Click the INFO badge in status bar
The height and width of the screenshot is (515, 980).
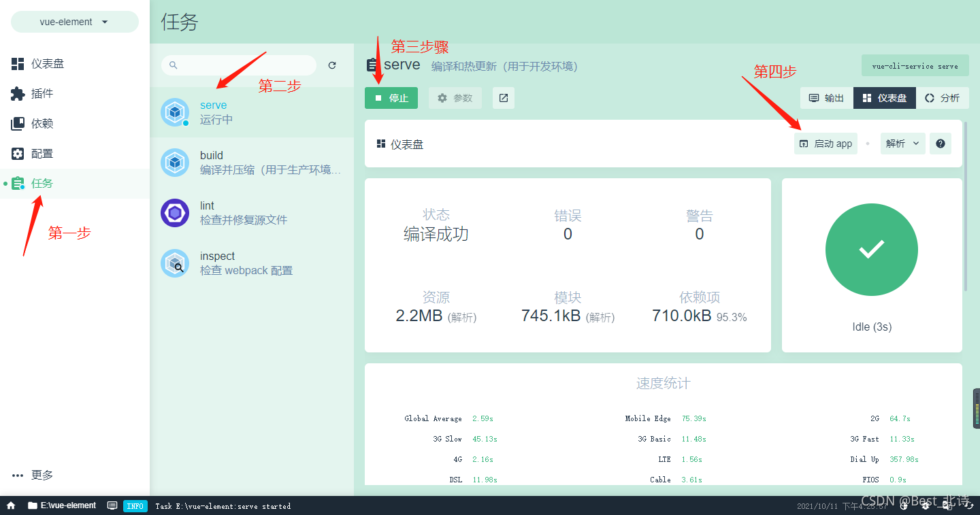pyautogui.click(x=135, y=506)
